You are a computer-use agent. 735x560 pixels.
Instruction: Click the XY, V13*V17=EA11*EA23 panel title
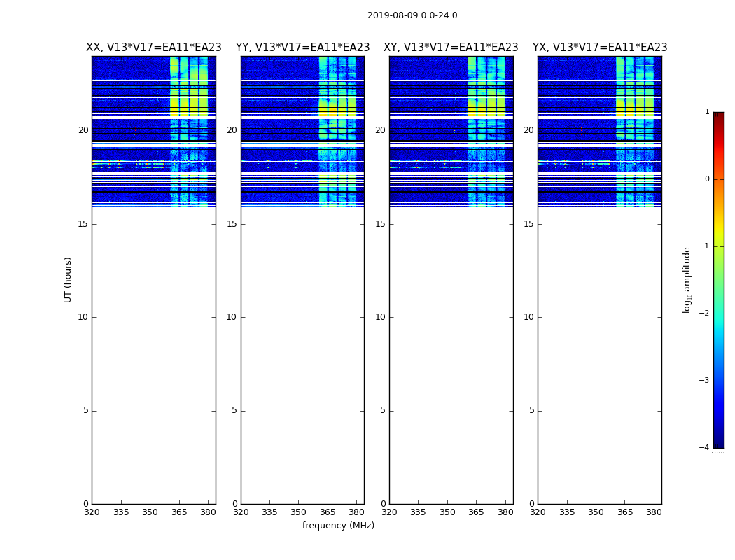click(x=451, y=48)
